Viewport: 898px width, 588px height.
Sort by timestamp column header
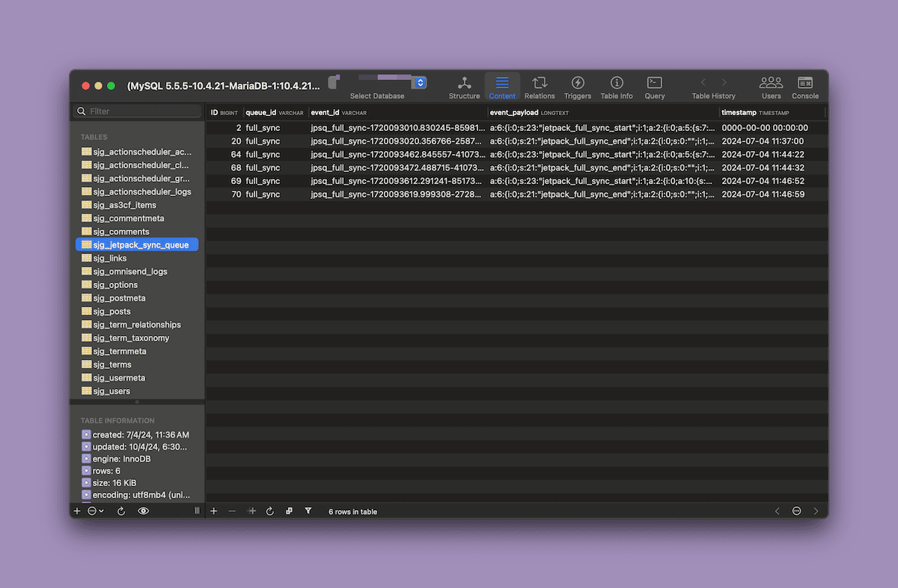[772, 113]
